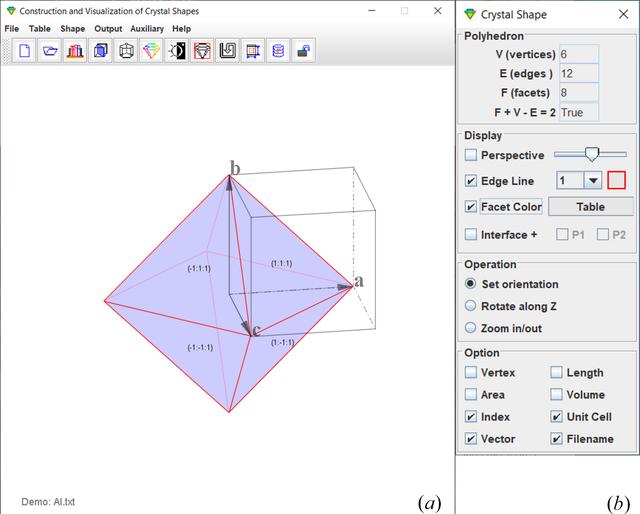The image size is (640, 514).
Task: Uncheck the Filename option checkbox
Action: pyautogui.click(x=556, y=439)
